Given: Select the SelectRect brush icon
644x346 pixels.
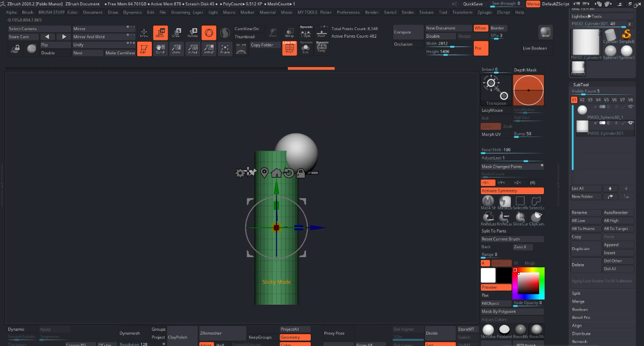Looking at the screenshot, I should coord(520,202).
